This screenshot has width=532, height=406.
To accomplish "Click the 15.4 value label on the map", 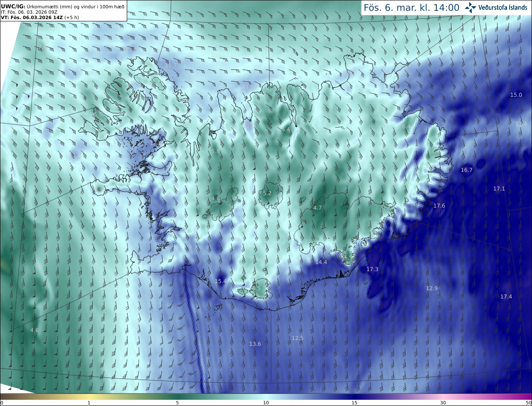I will click(x=221, y=281).
